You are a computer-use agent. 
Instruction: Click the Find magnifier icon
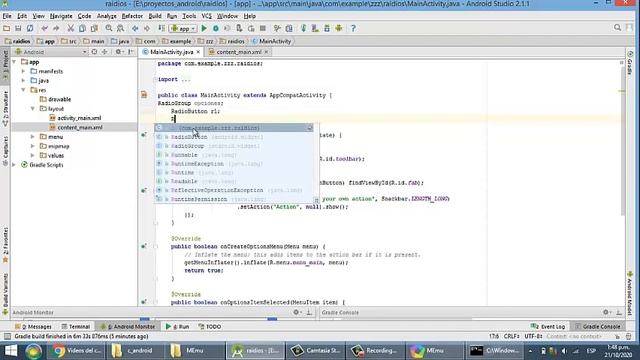point(109,28)
